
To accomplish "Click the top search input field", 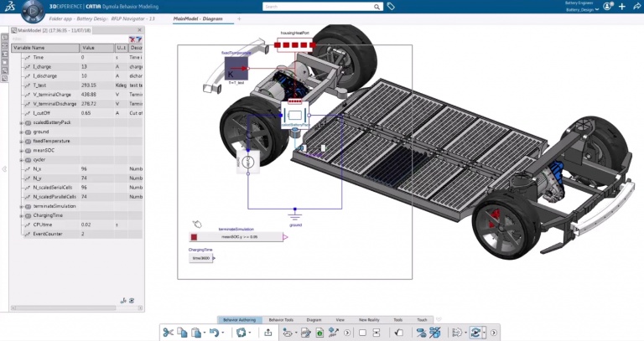I will coord(319,7).
